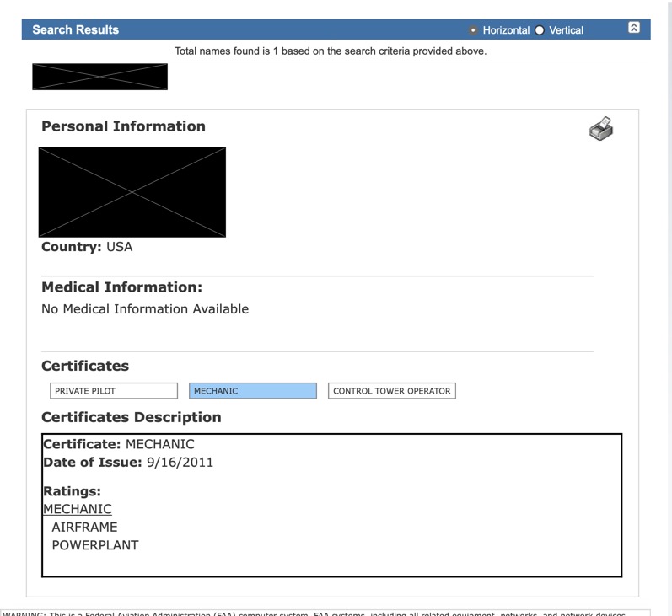Click the Personal Information heading

pos(123,126)
